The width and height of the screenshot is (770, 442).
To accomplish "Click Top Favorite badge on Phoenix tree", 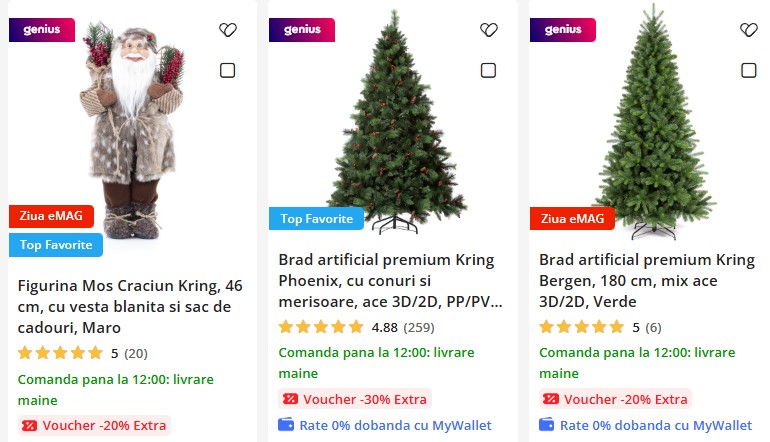I will tap(316, 219).
